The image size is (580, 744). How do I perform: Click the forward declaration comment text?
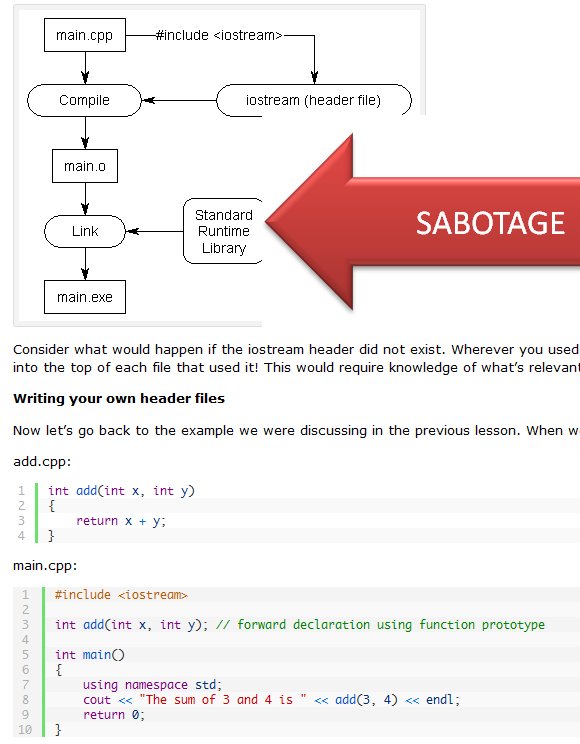click(380, 625)
